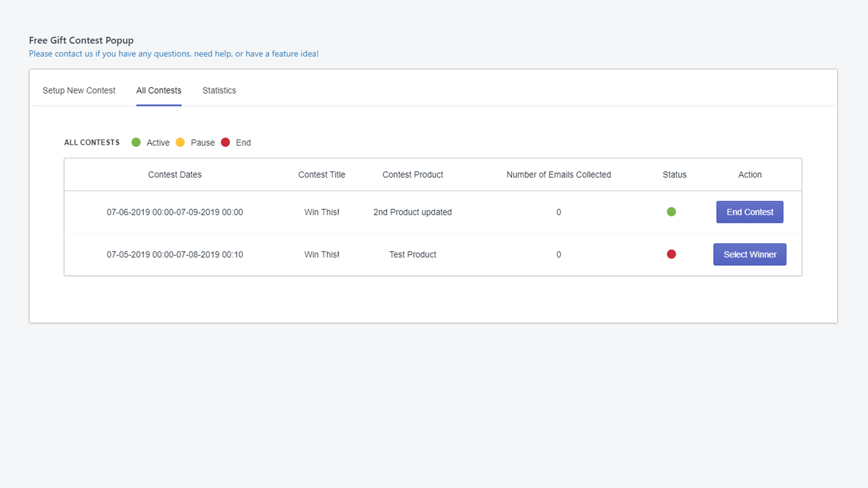
Task: Select the 07-06-2019 contest date cell
Action: pyautogui.click(x=175, y=212)
